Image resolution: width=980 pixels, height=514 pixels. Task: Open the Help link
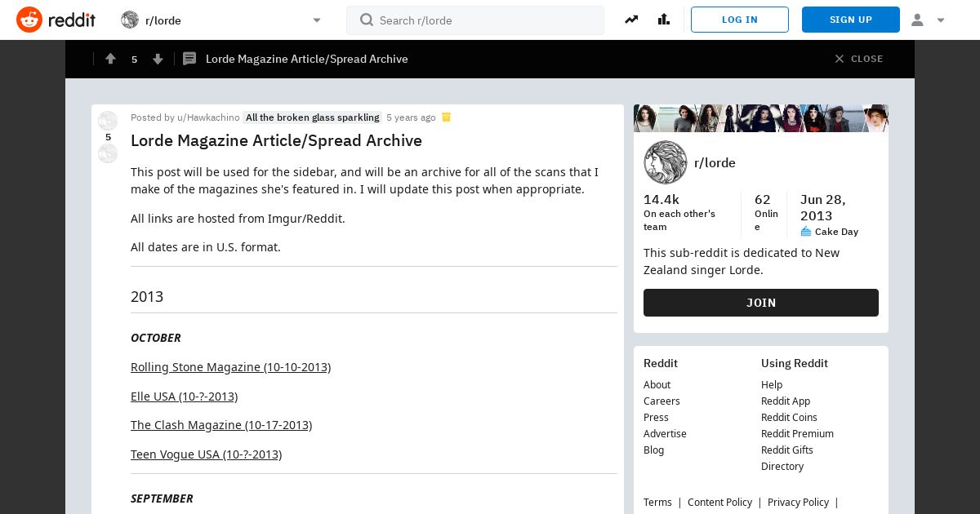point(772,385)
